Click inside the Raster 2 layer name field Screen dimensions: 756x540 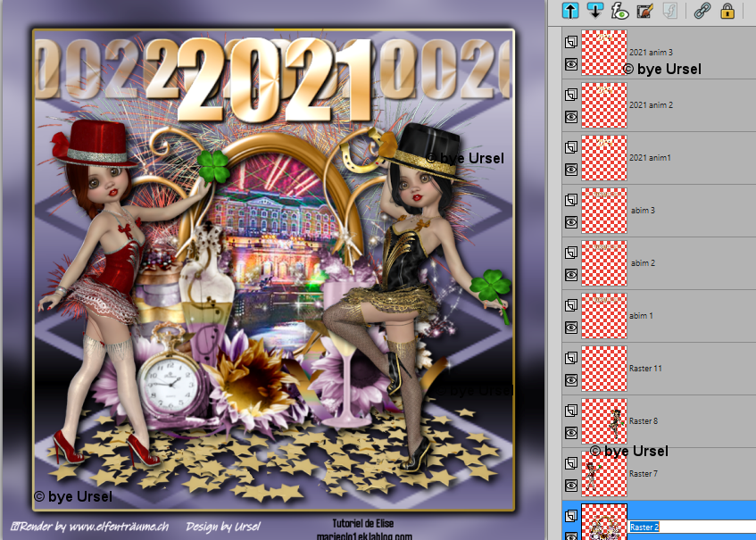693,527
